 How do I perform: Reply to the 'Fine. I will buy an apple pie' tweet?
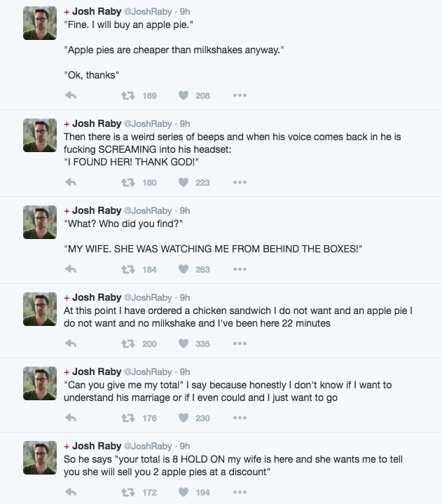click(71, 95)
